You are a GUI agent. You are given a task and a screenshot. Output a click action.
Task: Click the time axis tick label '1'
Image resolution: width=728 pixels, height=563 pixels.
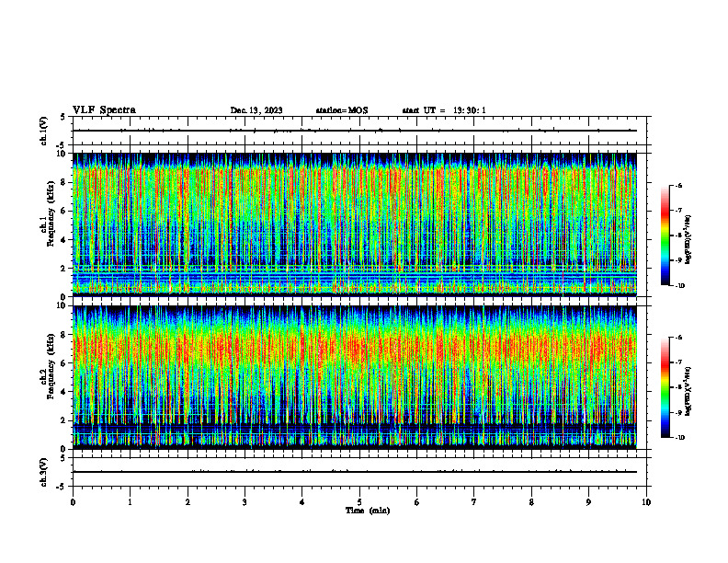tap(130, 502)
